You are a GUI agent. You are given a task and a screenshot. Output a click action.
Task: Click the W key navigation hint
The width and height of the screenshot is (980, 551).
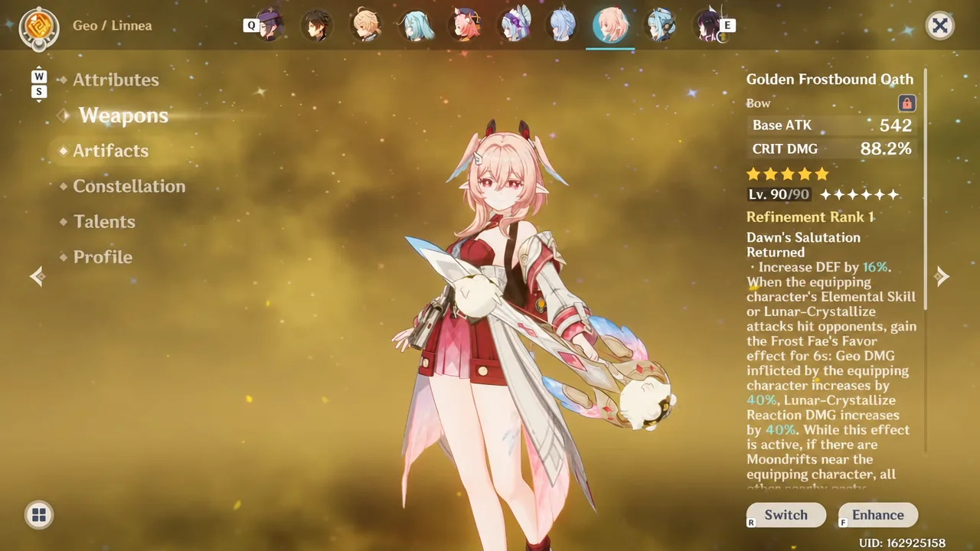click(x=39, y=77)
